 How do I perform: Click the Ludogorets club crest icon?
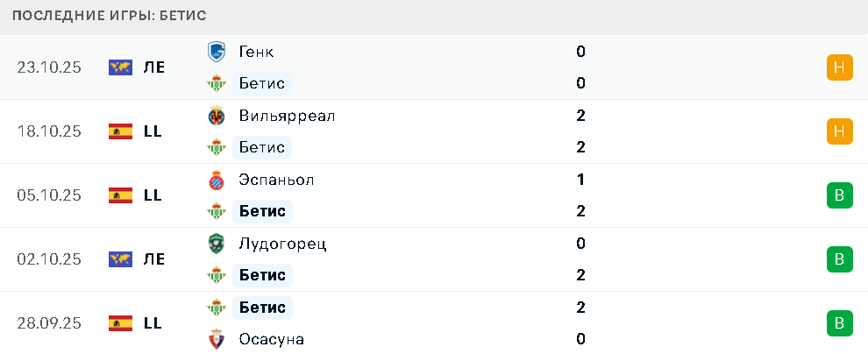pos(216,244)
